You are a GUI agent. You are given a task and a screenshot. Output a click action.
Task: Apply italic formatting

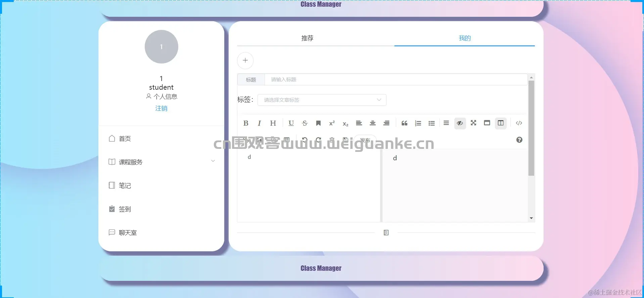pyautogui.click(x=259, y=123)
